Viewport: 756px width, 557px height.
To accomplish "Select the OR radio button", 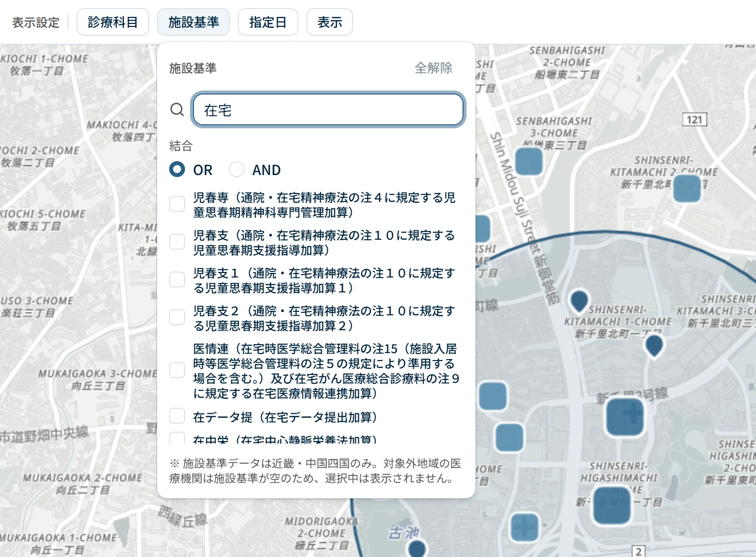I will click(x=177, y=170).
